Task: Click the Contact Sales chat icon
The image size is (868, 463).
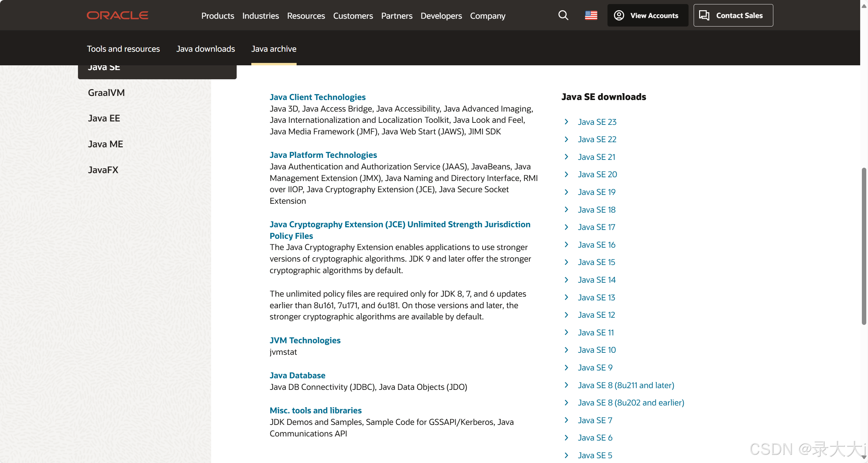Action: [704, 15]
